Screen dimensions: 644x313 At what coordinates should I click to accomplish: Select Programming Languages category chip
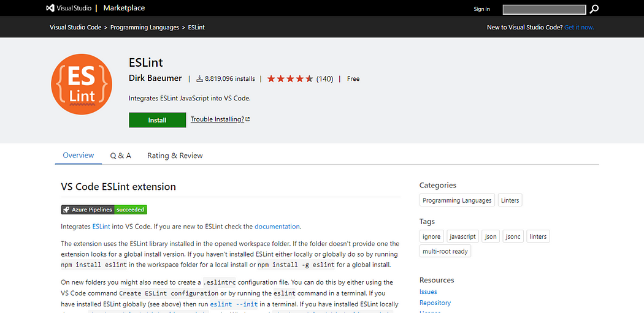pyautogui.click(x=457, y=200)
